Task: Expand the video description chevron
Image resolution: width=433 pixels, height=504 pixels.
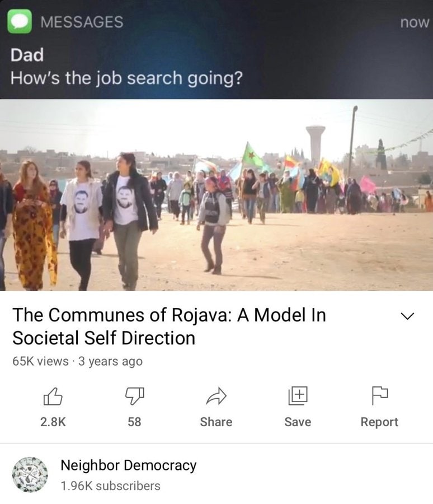Action: click(x=408, y=316)
